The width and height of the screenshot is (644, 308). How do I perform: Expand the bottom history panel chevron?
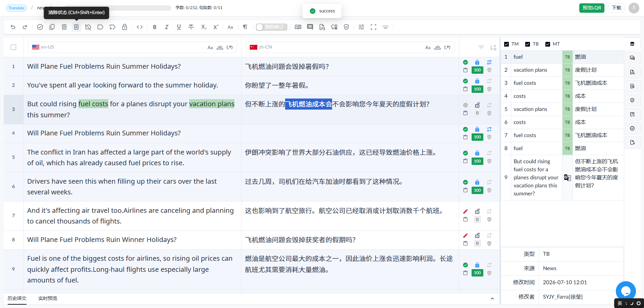click(x=492, y=299)
